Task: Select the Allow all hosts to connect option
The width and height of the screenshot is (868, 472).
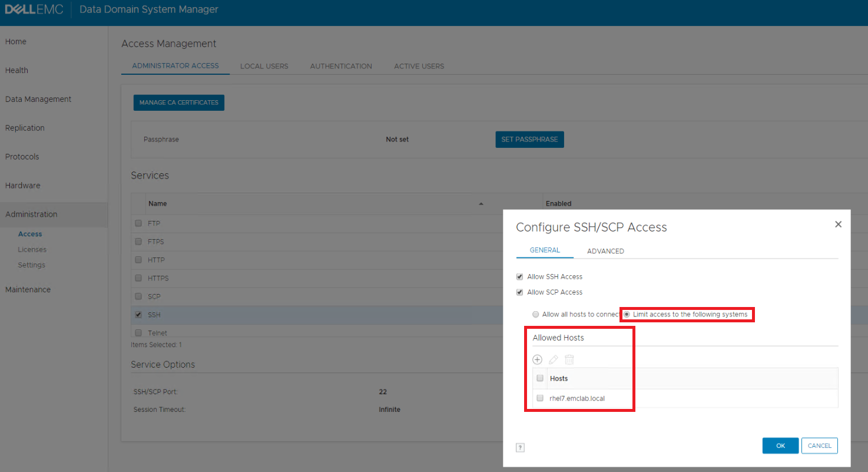Action: pos(536,314)
